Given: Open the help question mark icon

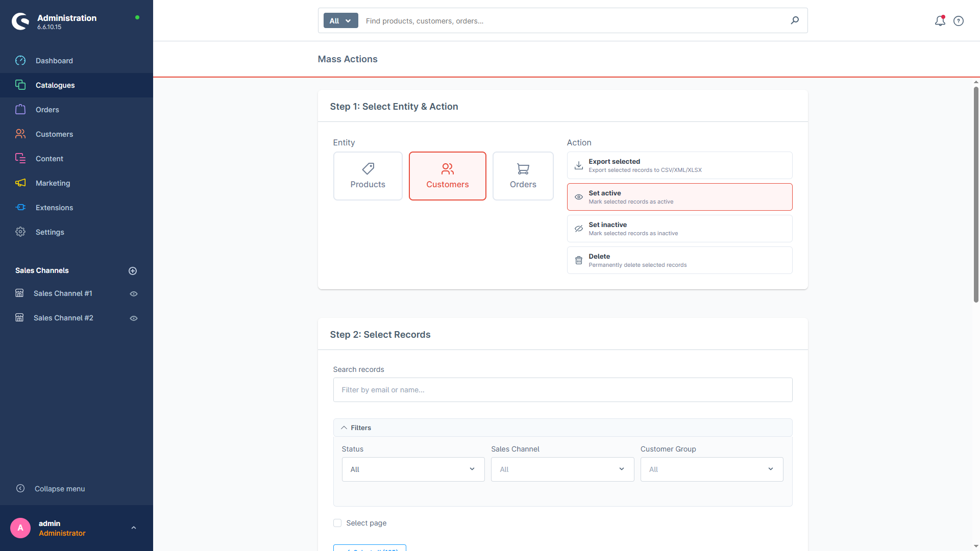Looking at the screenshot, I should (x=959, y=21).
